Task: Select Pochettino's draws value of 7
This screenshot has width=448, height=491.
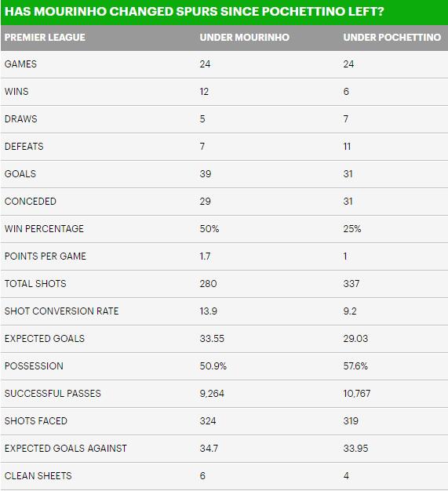Action: click(x=345, y=119)
